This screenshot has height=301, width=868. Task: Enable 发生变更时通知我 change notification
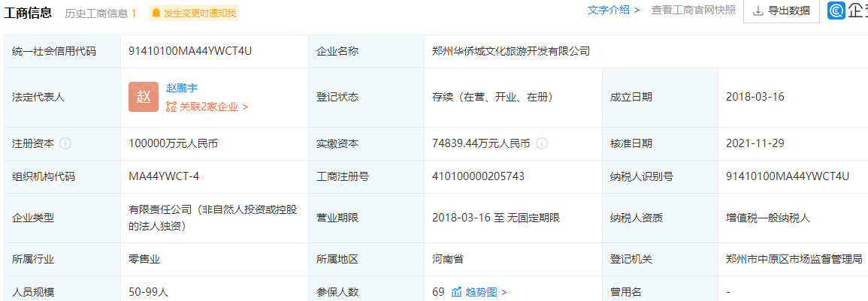193,13
